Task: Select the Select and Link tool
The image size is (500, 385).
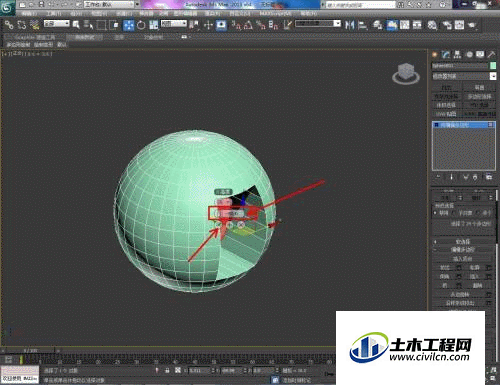Action: 9,24
